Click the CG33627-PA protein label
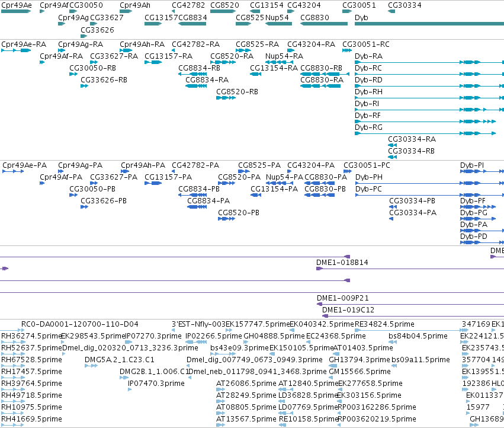504x428 pixels. click(114, 177)
